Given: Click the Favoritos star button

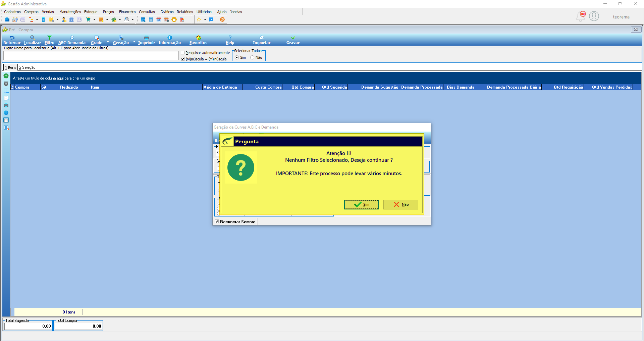Looking at the screenshot, I should coord(198,40).
